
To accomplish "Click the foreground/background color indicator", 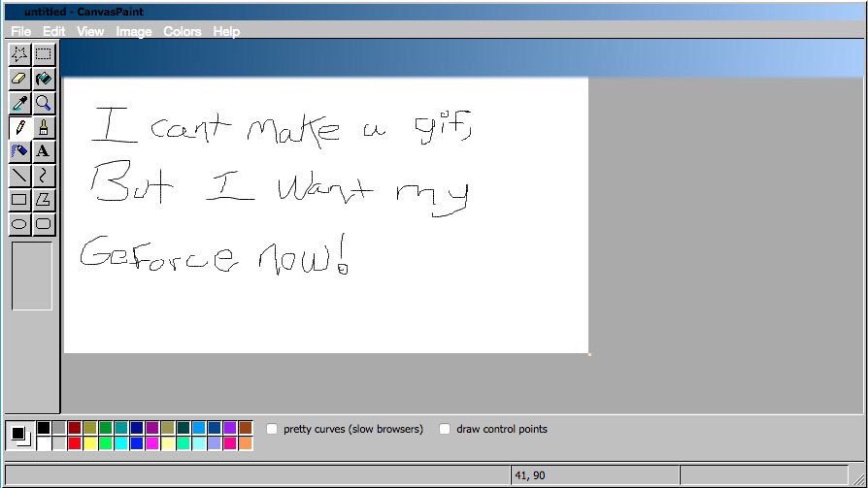I will (x=20, y=436).
